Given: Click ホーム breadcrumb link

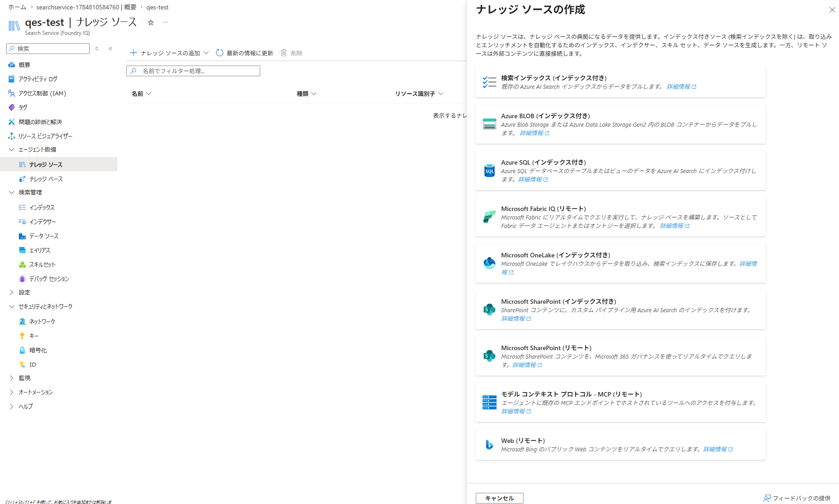Looking at the screenshot, I should (x=17, y=7).
